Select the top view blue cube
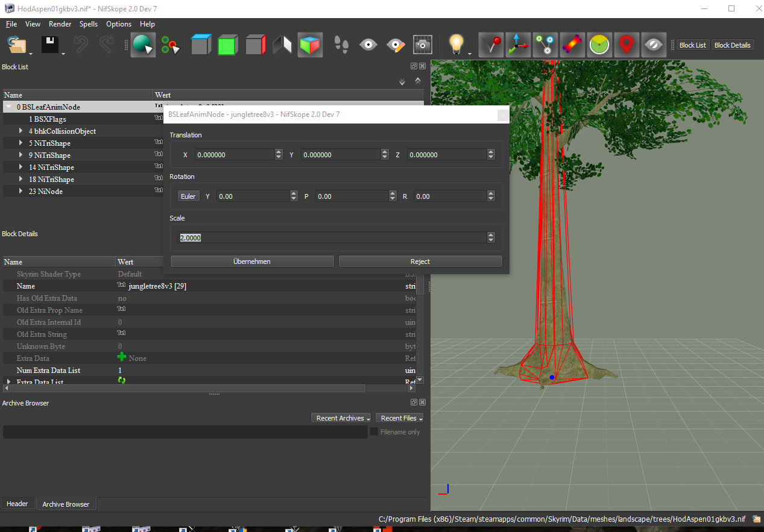 [x=201, y=46]
